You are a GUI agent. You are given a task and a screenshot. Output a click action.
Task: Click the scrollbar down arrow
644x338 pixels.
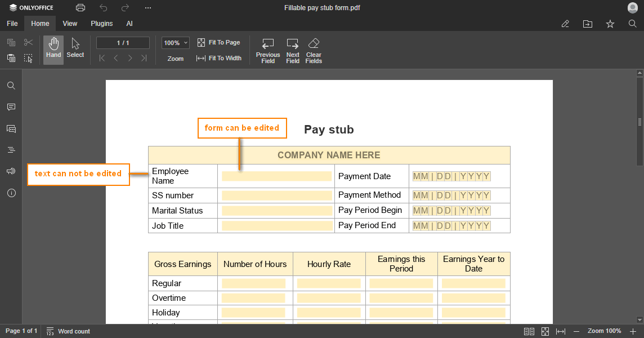[639, 320]
